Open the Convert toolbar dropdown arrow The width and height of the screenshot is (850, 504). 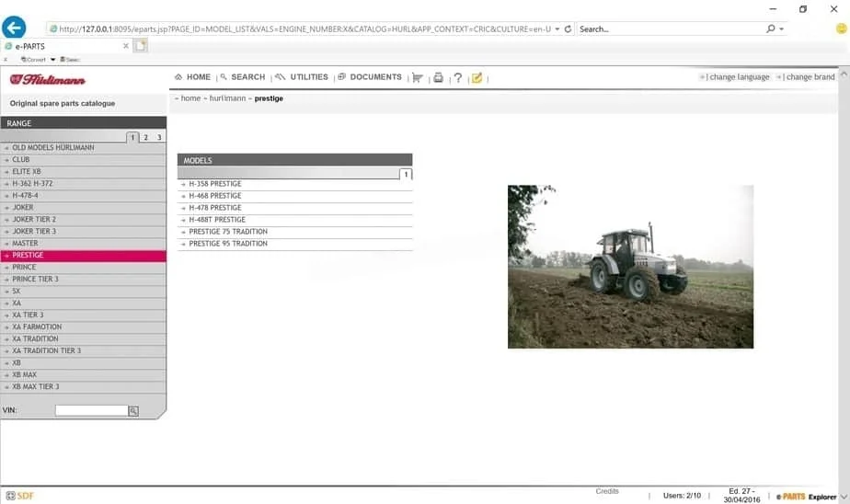[52, 60]
